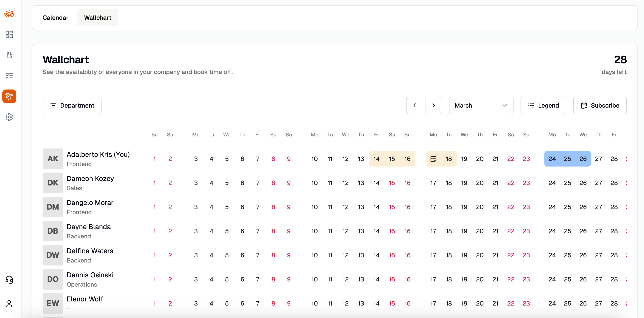Open the Department filter
Screen dimensions: 644x318
pos(72,105)
